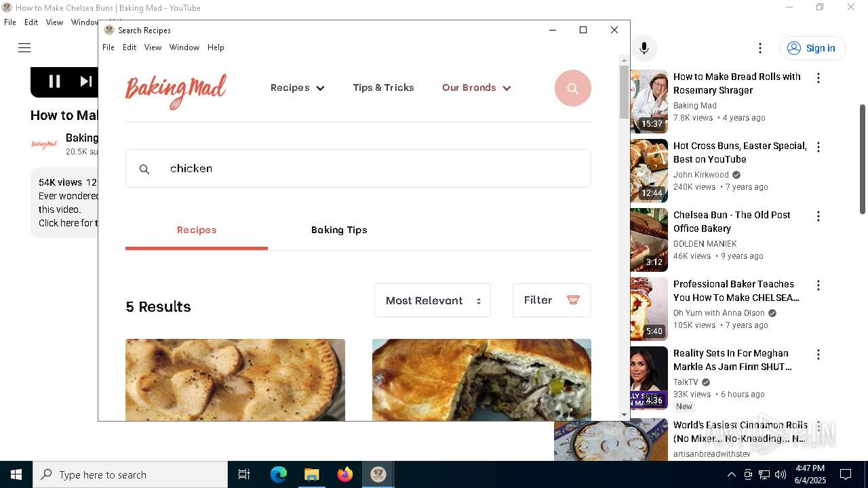The height and width of the screenshot is (488, 868).
Task: Open Edit menu in Search Recipes window
Action: (x=130, y=47)
